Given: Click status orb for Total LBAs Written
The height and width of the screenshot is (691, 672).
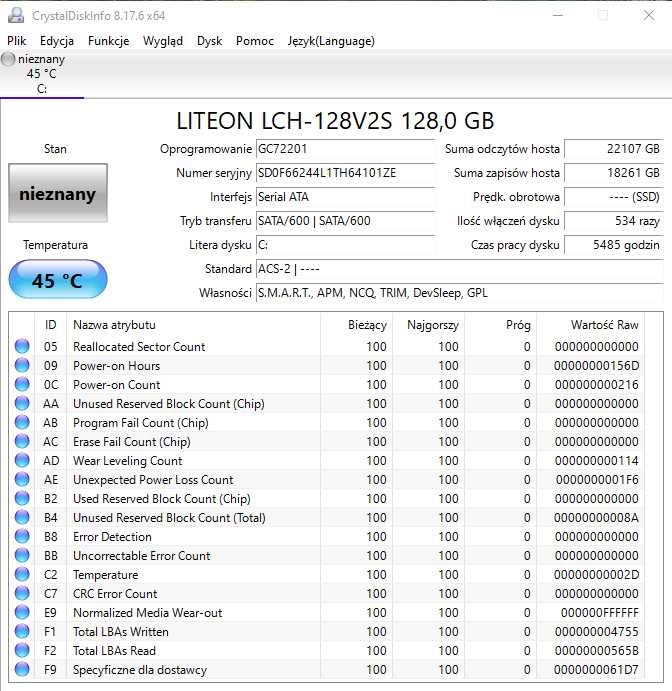Looking at the screenshot, I should pyautogui.click(x=22, y=631).
